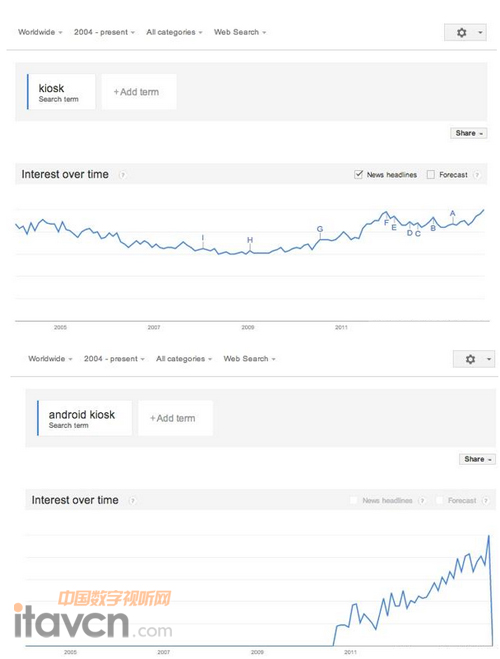Select news headline marker H on chart

click(x=250, y=240)
